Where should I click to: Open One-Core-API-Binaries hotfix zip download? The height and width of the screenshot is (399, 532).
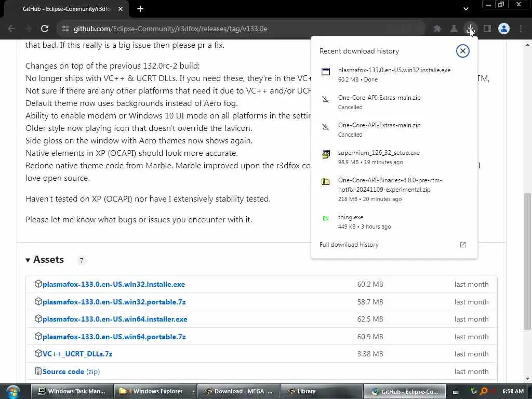394,189
